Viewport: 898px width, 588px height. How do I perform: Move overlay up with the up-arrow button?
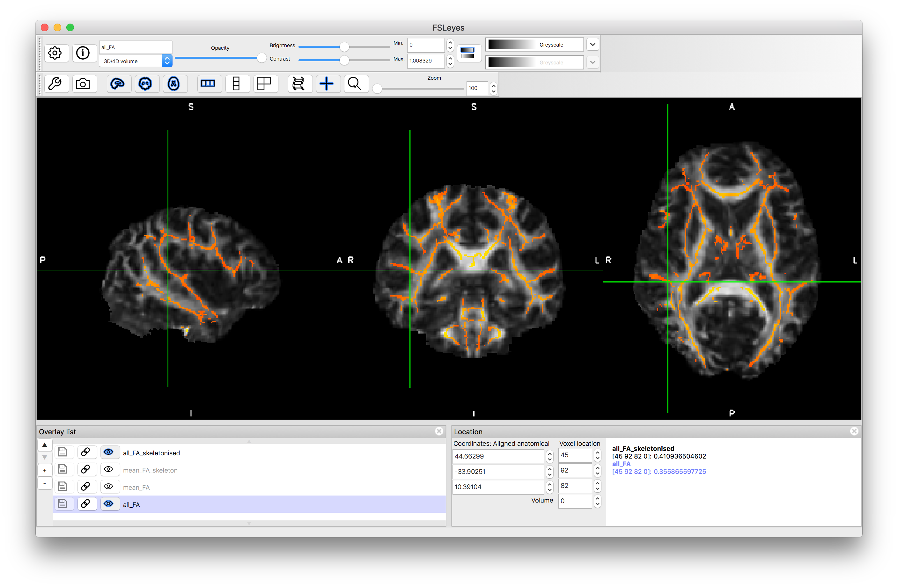(45, 445)
